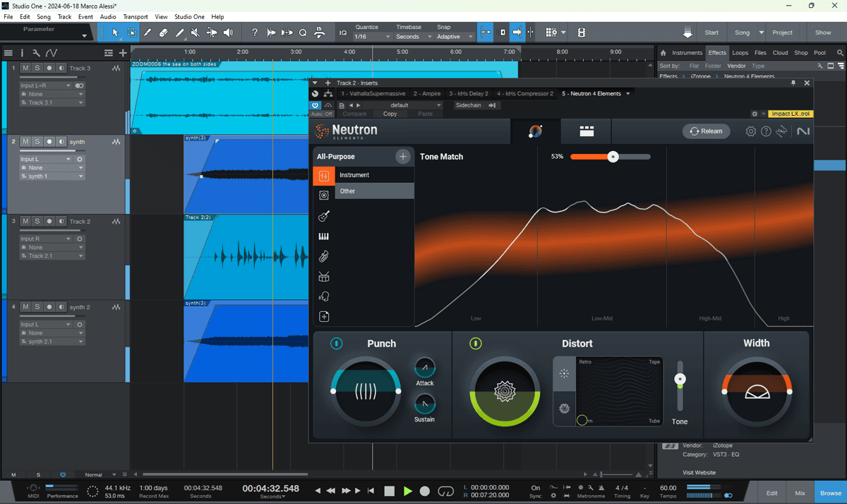Image resolution: width=847 pixels, height=504 pixels.
Task: Select the Eraser tool in the toolbar
Action: pyautogui.click(x=163, y=32)
